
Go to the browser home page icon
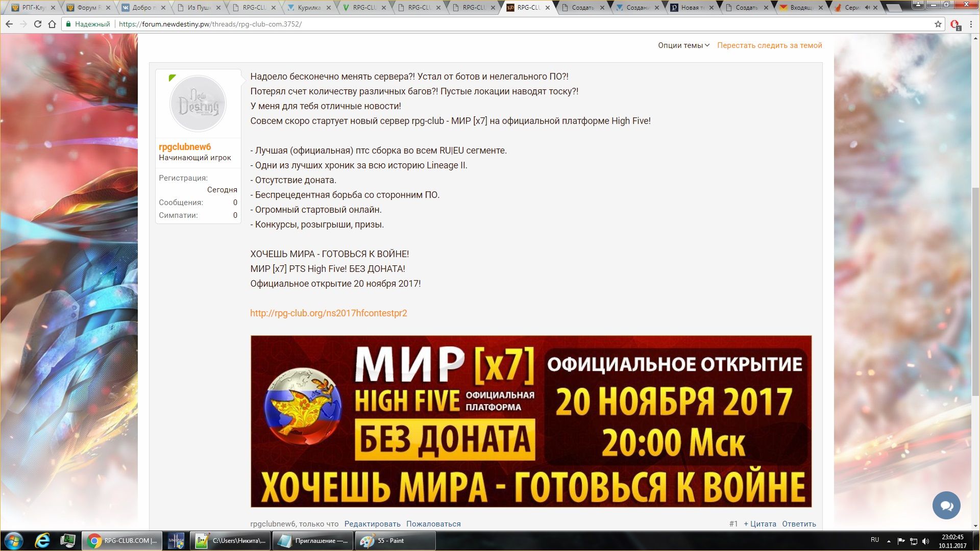pos(52,24)
